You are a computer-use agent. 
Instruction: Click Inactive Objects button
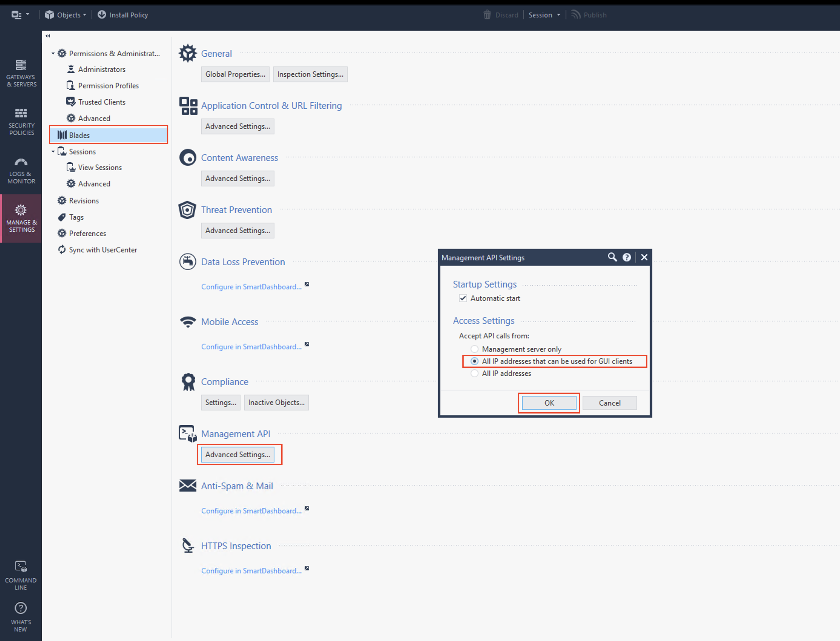(276, 403)
